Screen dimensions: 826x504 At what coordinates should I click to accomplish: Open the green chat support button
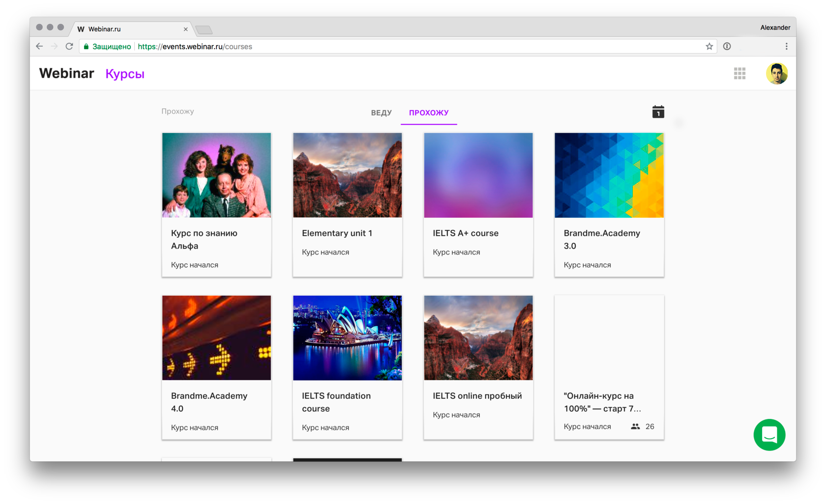click(x=769, y=435)
